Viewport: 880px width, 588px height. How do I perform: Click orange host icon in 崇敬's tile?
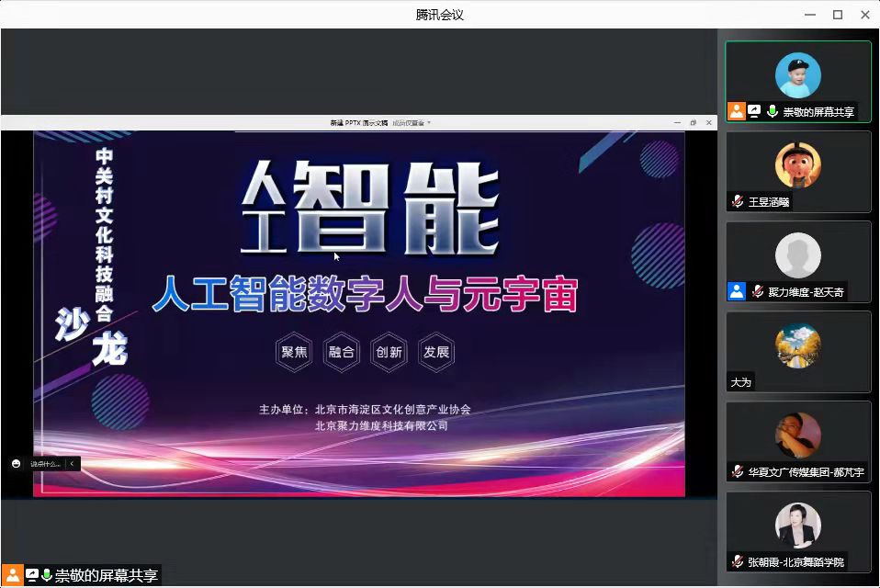[x=737, y=111]
